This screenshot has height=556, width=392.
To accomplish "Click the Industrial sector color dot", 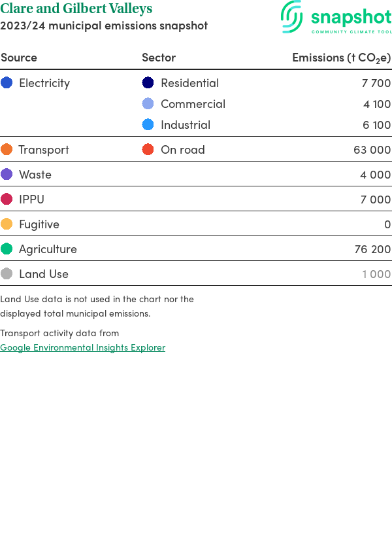I will click(148, 125).
